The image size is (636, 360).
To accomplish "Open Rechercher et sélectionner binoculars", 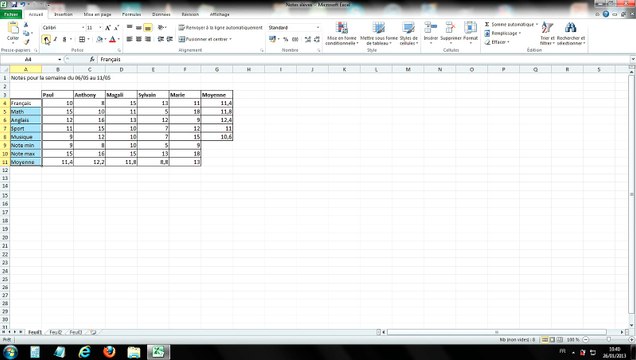I will pyautogui.click(x=571, y=33).
